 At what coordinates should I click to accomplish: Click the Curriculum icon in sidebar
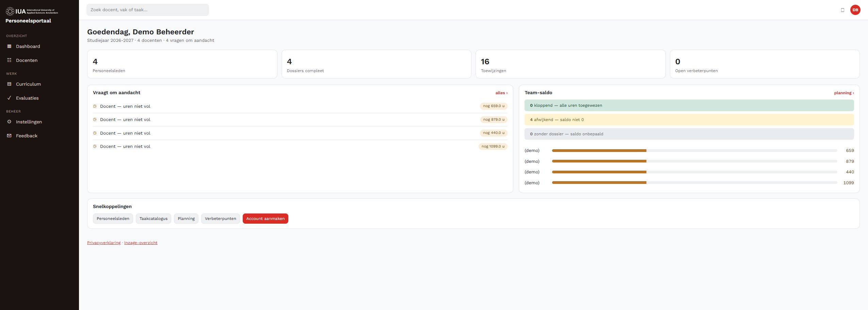click(x=9, y=84)
